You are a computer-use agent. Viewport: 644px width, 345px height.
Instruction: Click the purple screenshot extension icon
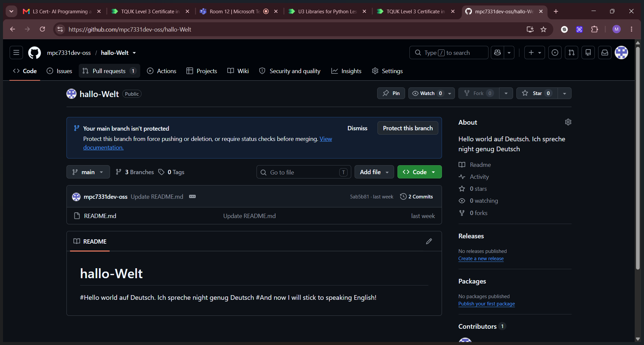coord(579,29)
